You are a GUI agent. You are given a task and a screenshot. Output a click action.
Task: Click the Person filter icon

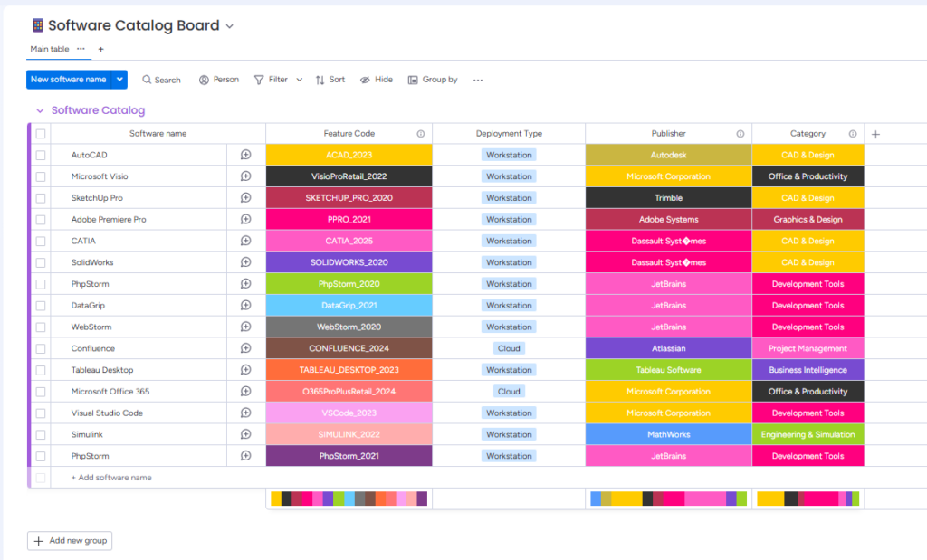(x=205, y=80)
